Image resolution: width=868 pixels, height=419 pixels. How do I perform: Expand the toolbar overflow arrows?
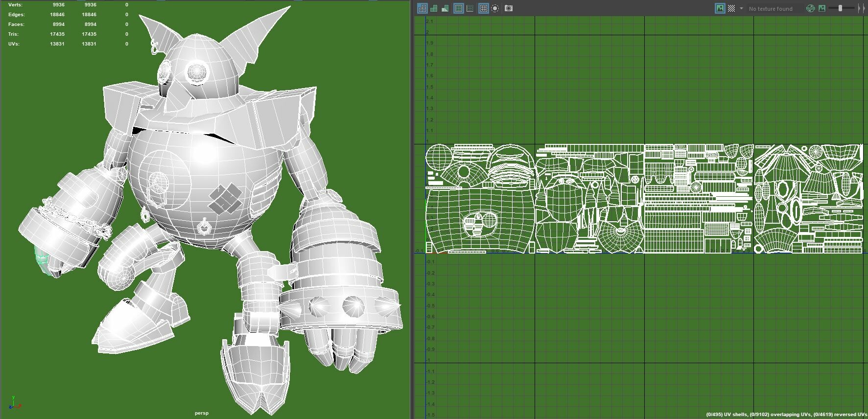861,8
